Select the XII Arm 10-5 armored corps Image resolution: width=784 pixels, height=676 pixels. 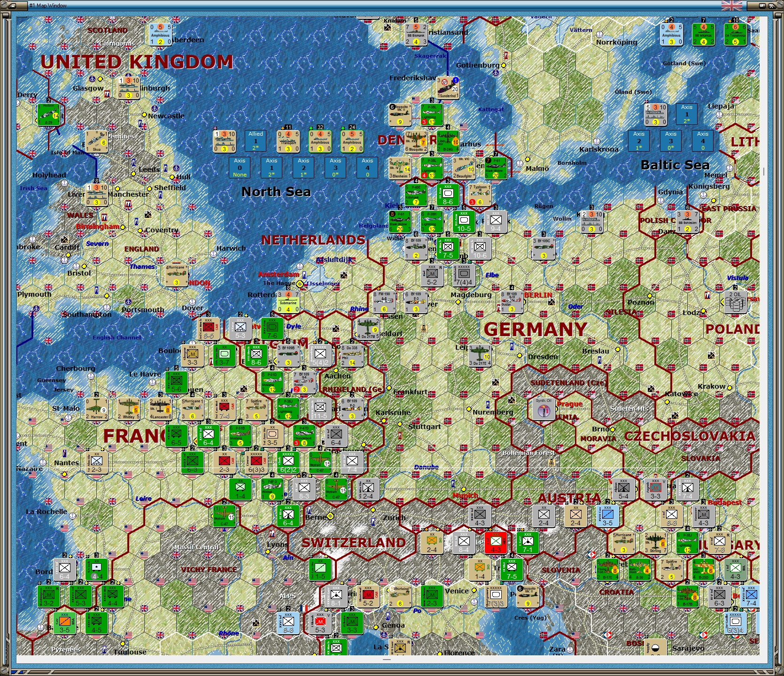pos(464,222)
